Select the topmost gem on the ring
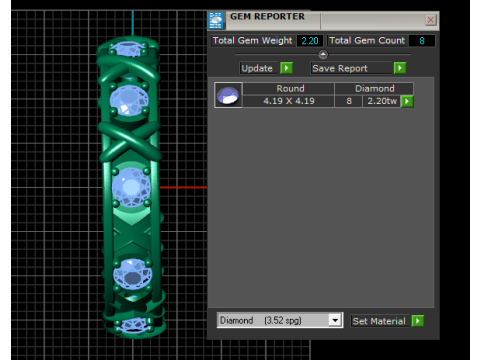480x360 pixels. [128, 49]
